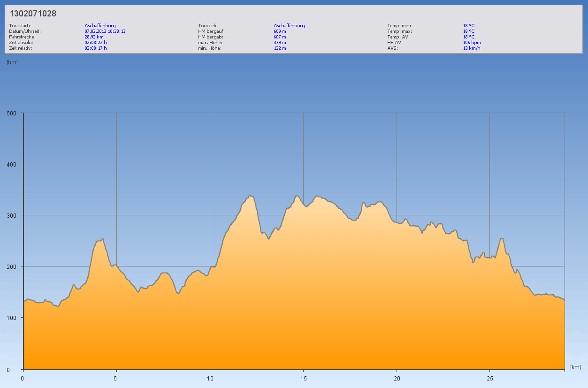This screenshot has width=588, height=388.
Task: Select the Zeit relativ value 02:08:17 h
Action: click(96, 48)
